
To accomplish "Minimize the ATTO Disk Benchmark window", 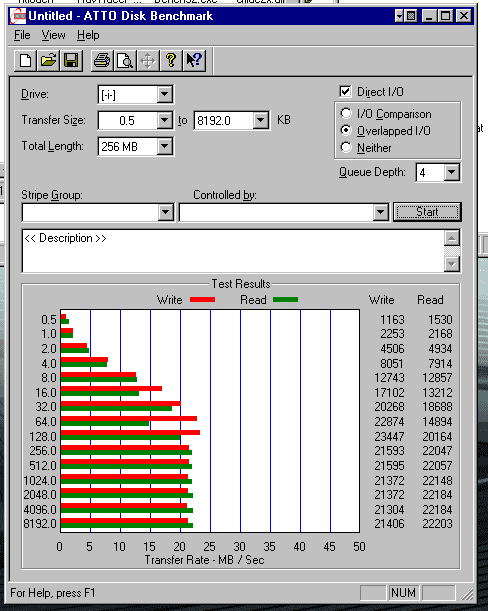I will (429, 16).
